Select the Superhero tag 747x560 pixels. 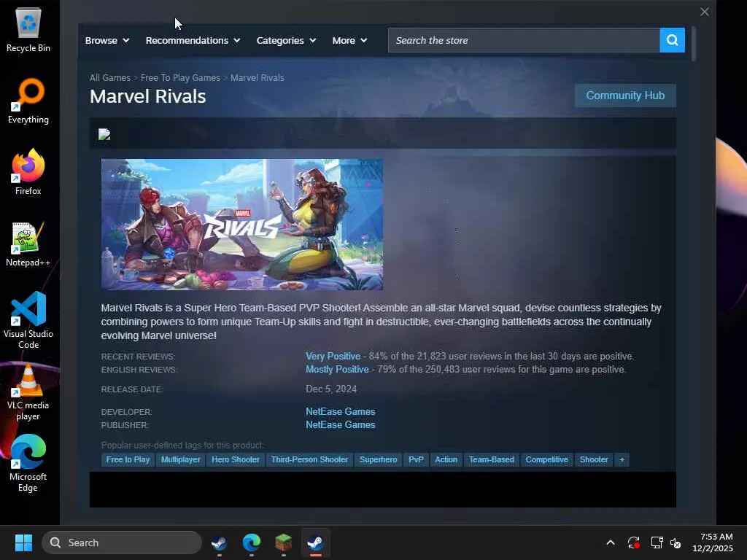(x=379, y=459)
